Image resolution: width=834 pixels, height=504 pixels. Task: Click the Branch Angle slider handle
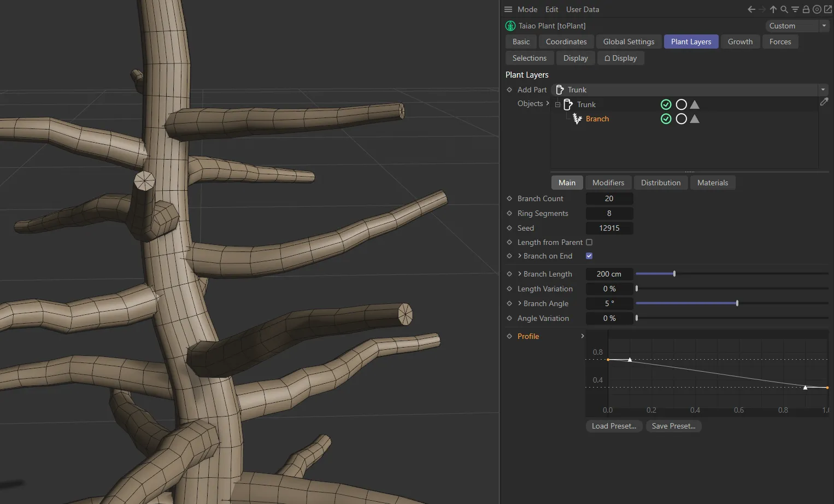[737, 303]
